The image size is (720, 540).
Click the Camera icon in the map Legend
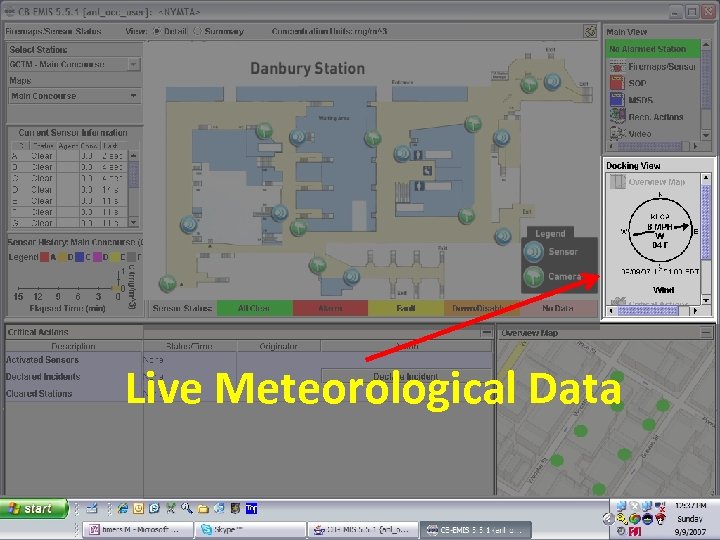pos(534,277)
